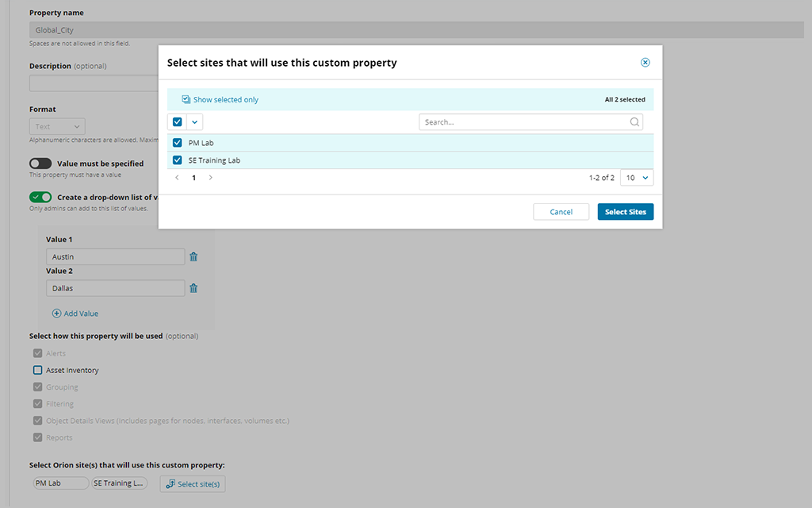812x508 pixels.
Task: Click the Show selected only icon
Action: pyautogui.click(x=186, y=99)
